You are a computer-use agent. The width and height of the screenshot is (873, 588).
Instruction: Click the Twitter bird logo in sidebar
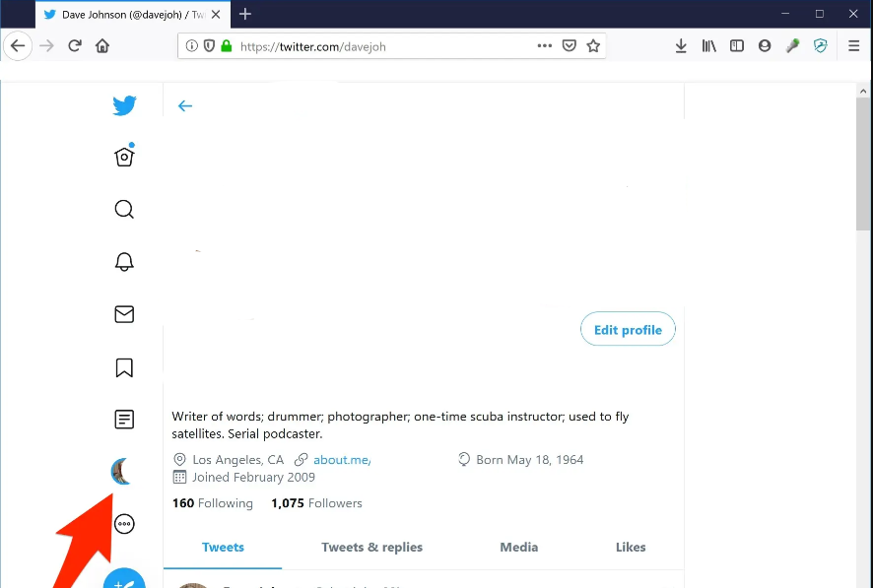pos(124,105)
